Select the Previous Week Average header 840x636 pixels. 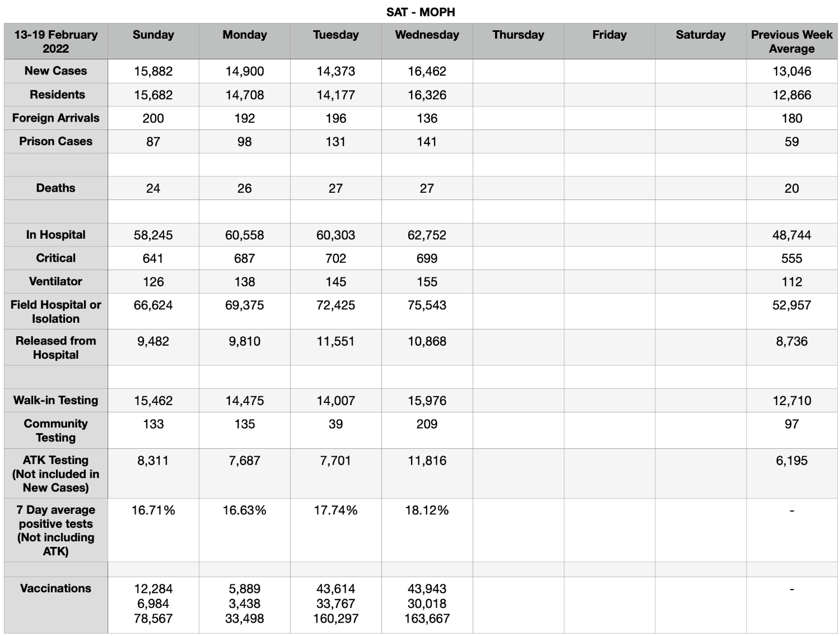click(792, 41)
